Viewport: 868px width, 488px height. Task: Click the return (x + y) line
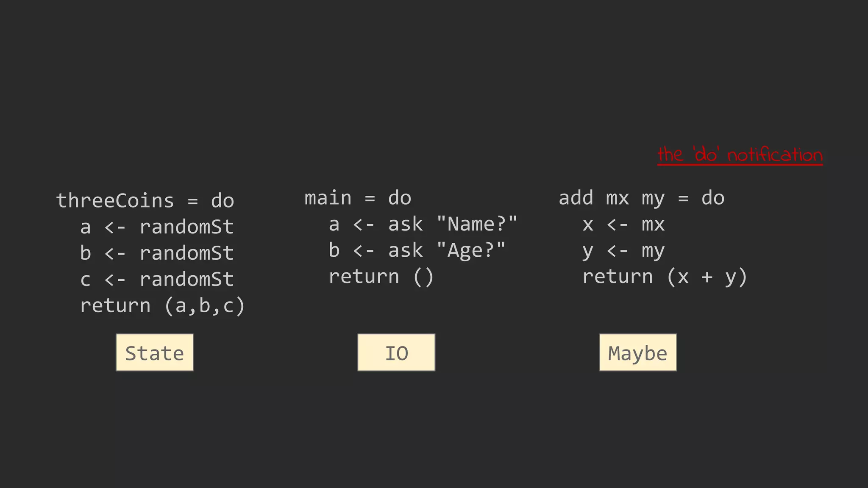coord(665,277)
